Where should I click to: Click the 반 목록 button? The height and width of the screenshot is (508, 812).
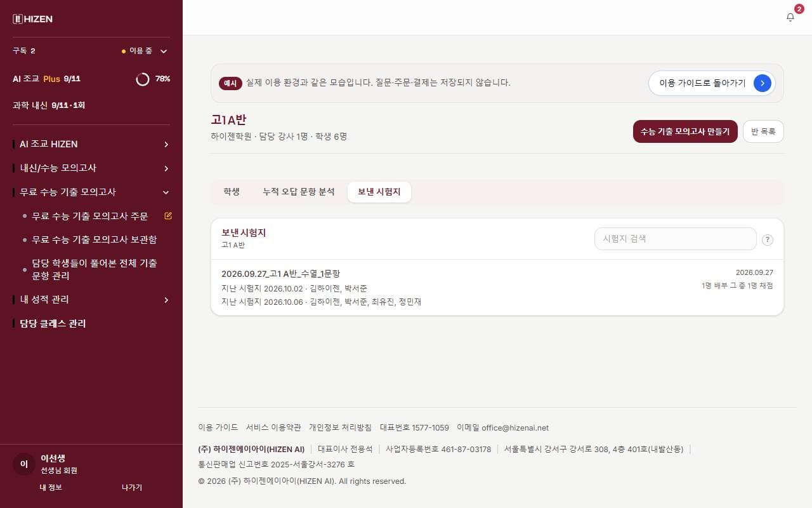[763, 131]
